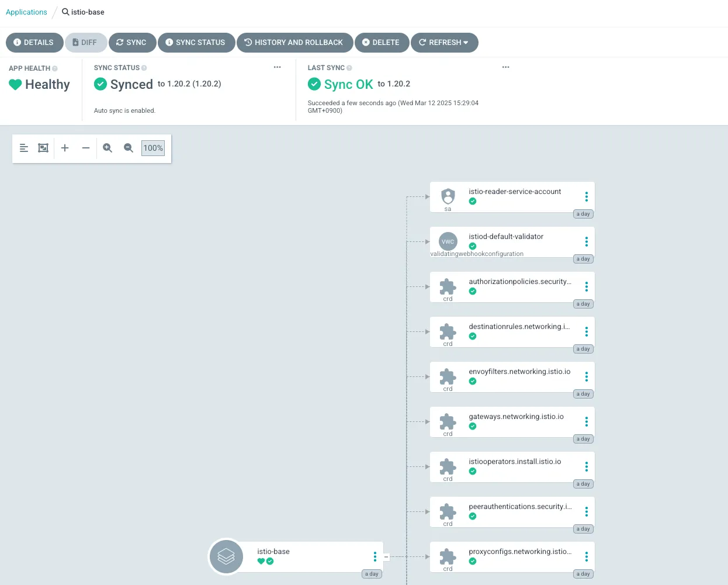728x585 pixels.
Task: Click the green heart on istio-base node
Action: (x=261, y=561)
